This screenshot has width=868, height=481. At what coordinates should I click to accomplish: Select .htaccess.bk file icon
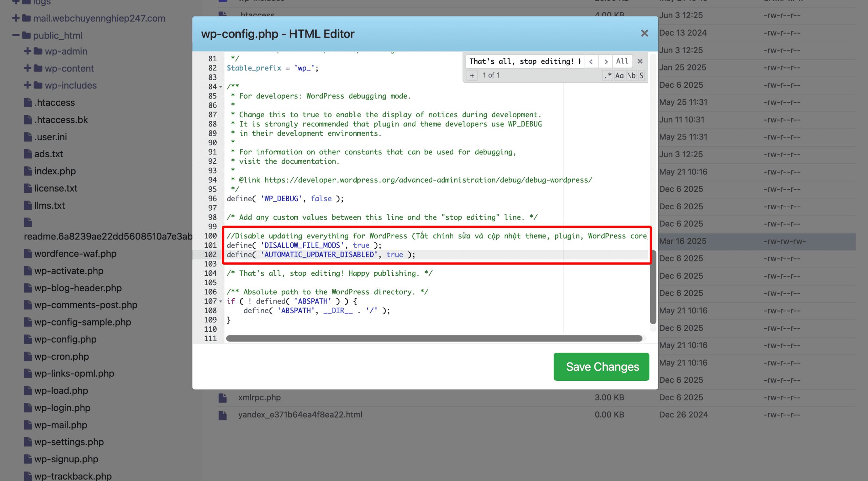pos(28,120)
